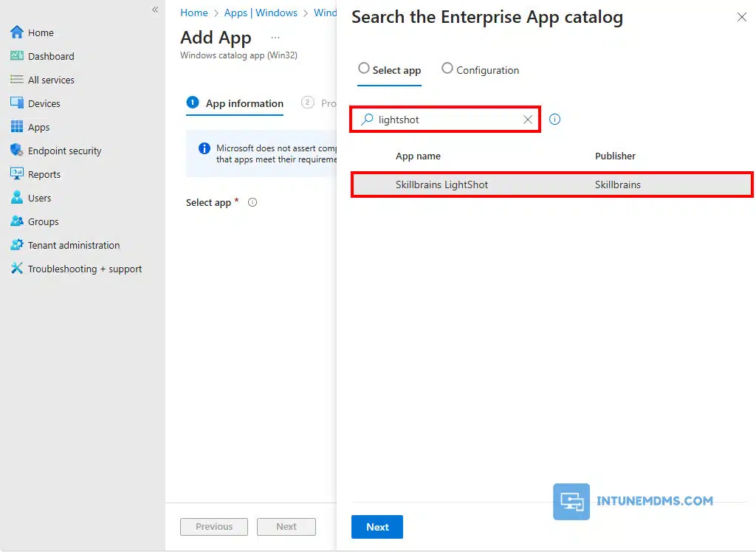Screen dimensions: 756x552
Task: Click the blue Next button
Action: pyautogui.click(x=377, y=527)
